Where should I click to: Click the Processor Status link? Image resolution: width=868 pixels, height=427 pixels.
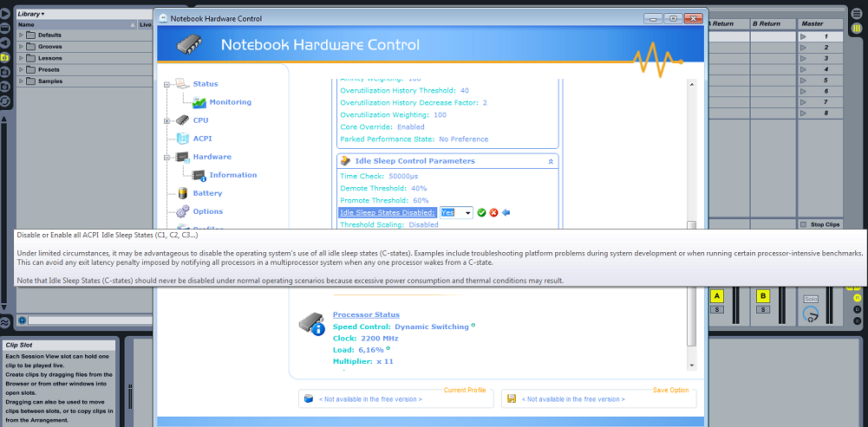(366, 314)
